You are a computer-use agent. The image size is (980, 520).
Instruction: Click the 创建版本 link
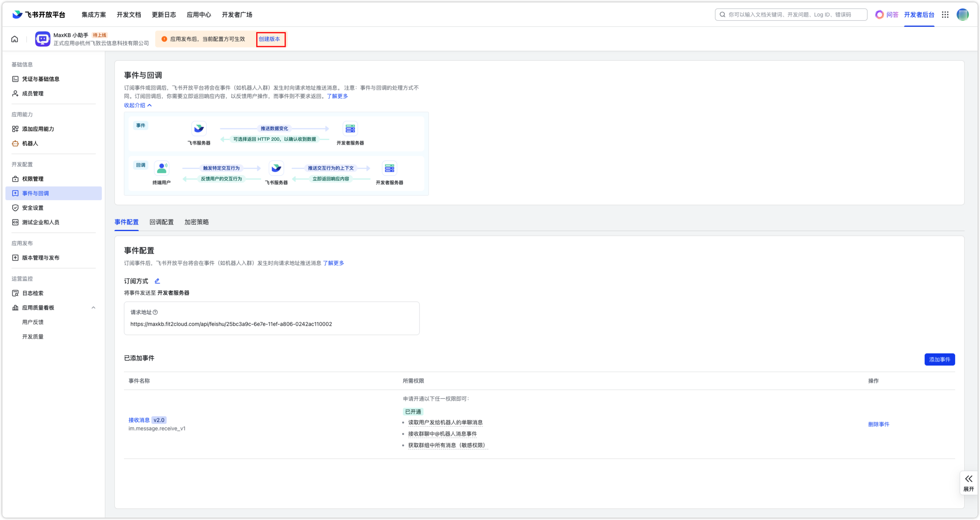(x=269, y=39)
